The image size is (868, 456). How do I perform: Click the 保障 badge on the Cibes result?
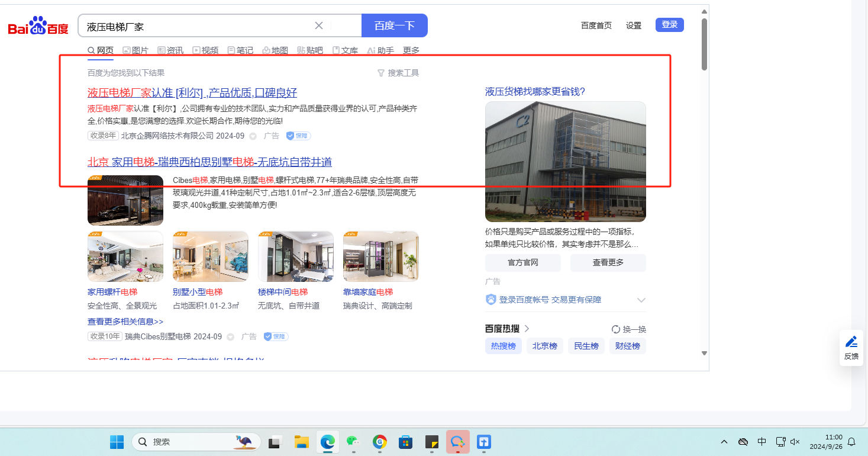click(x=276, y=336)
